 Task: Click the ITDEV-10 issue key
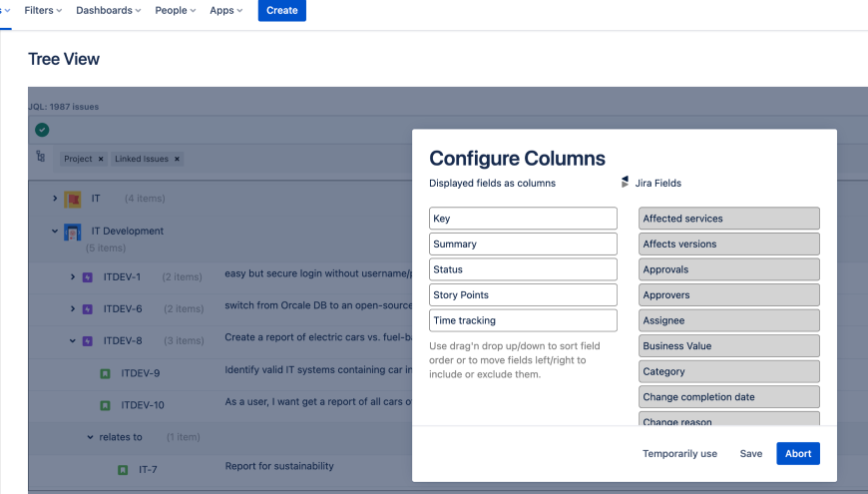point(143,405)
